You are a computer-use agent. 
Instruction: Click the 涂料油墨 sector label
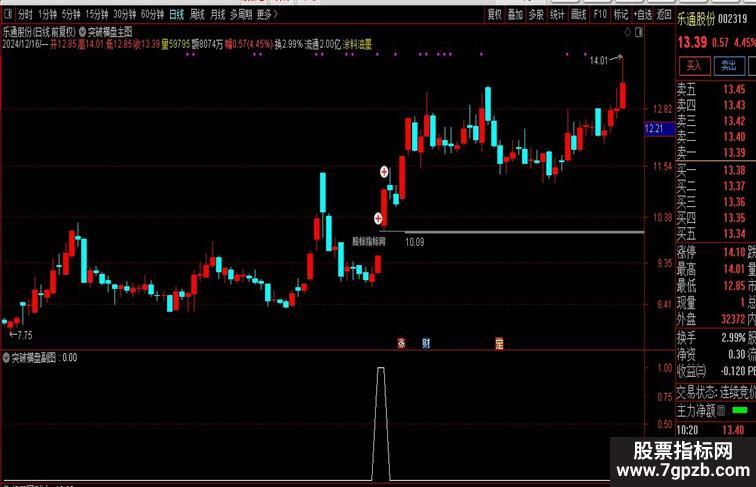coord(357,44)
